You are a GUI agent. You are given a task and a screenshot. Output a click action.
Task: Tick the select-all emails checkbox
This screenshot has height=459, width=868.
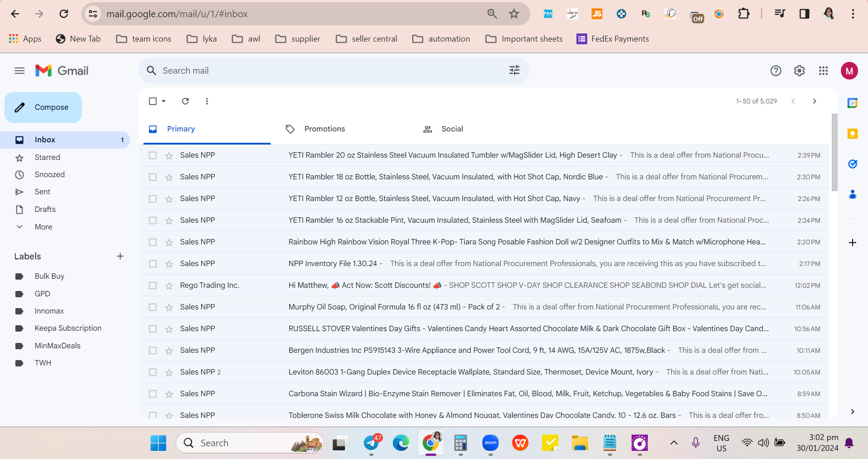[153, 101]
